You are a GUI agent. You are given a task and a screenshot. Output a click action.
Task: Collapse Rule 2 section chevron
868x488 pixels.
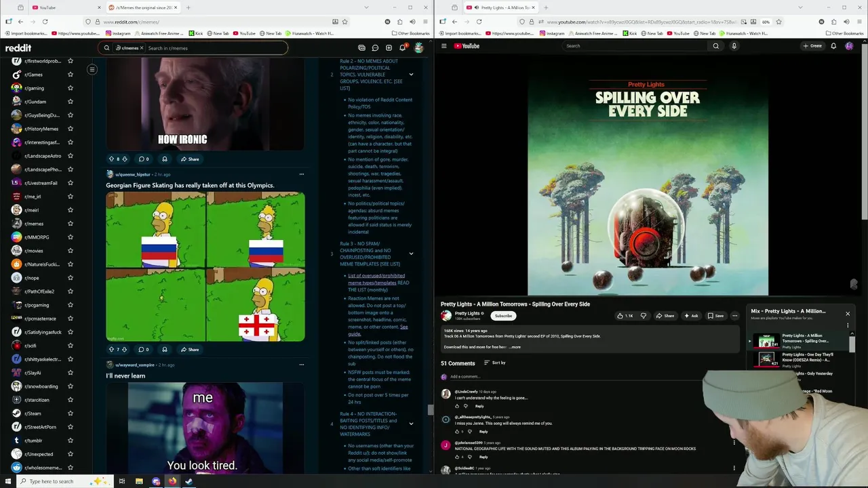click(x=411, y=75)
